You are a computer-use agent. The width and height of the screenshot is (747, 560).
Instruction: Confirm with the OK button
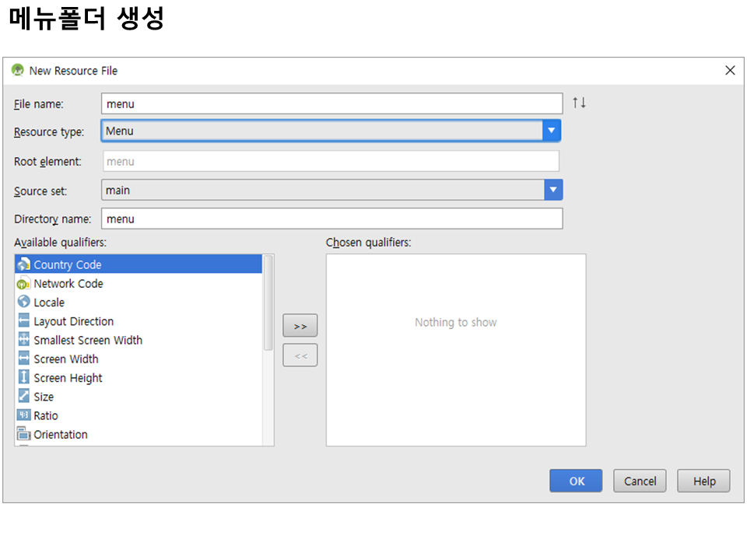coord(576,481)
